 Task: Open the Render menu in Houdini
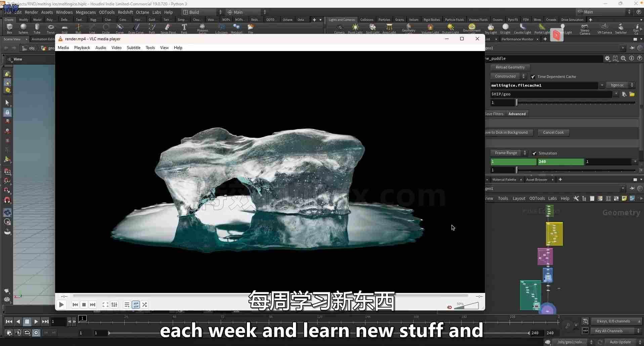click(31, 12)
